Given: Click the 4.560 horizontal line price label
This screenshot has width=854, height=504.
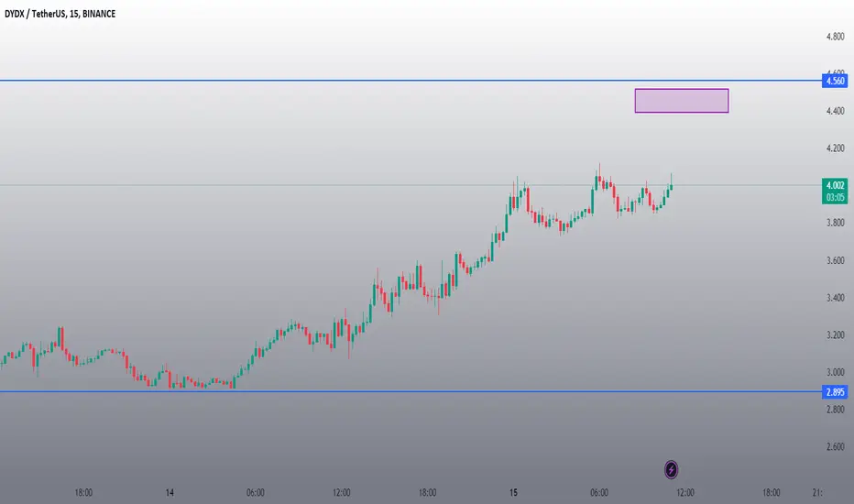Looking at the screenshot, I should [835, 82].
